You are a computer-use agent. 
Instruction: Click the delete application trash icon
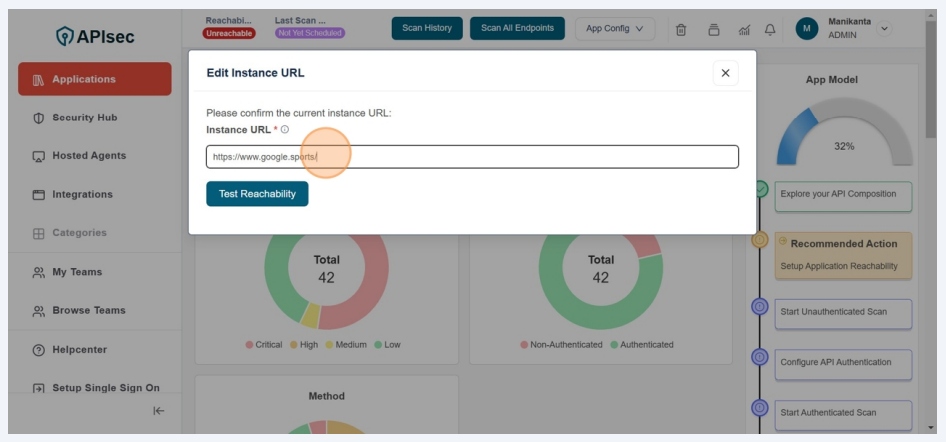(x=681, y=29)
